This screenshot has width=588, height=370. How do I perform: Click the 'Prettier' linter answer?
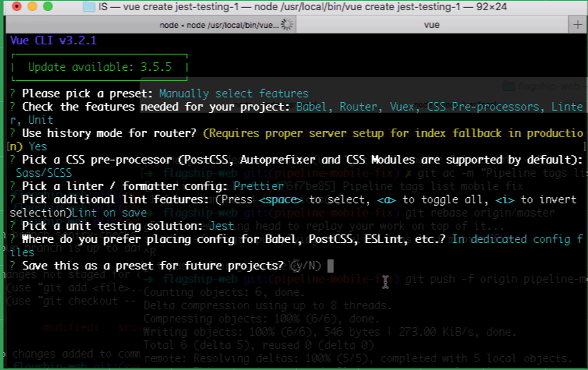259,185
